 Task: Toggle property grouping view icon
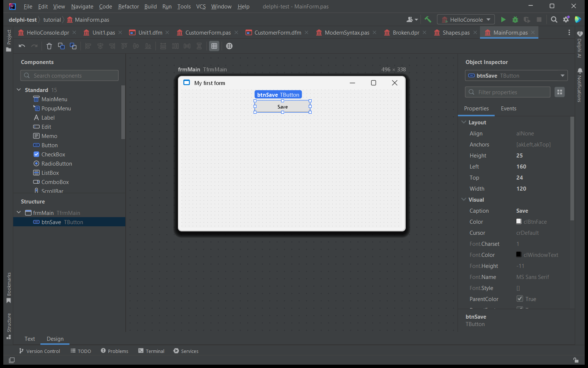pyautogui.click(x=560, y=92)
